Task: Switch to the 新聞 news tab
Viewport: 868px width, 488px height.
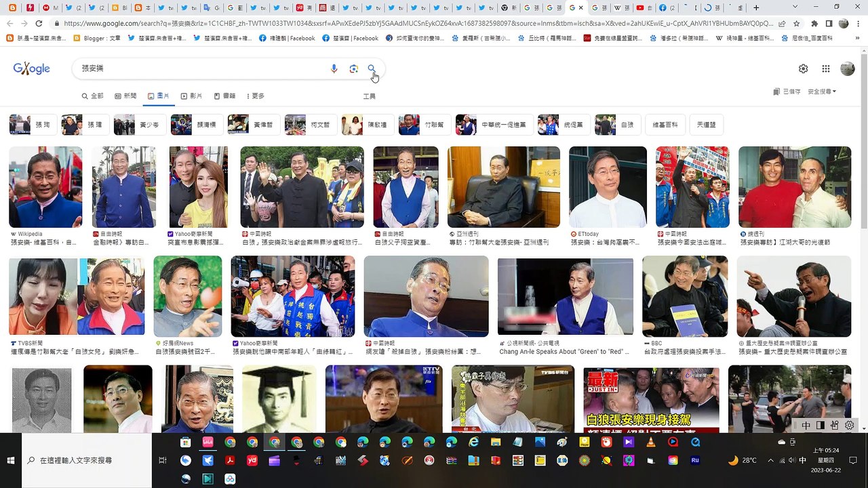Action: pos(125,96)
